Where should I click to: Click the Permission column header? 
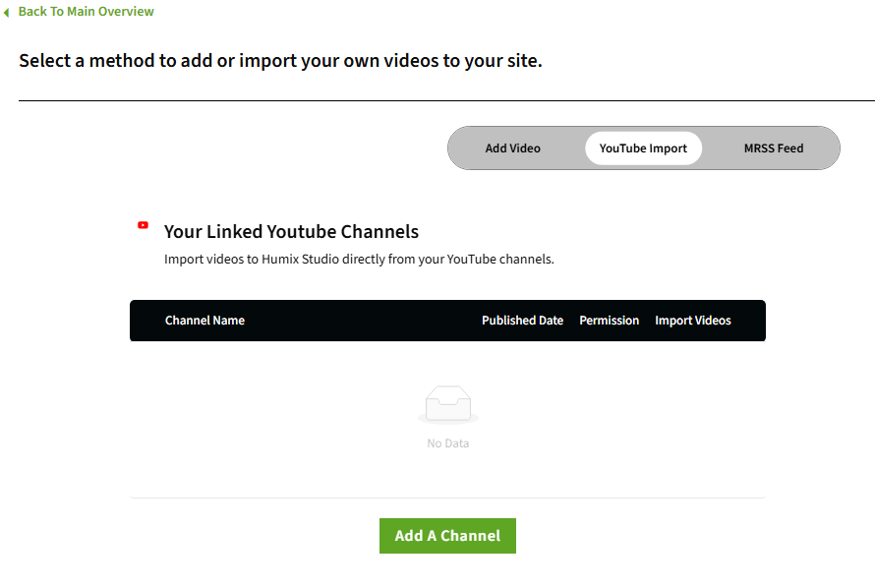tap(609, 321)
